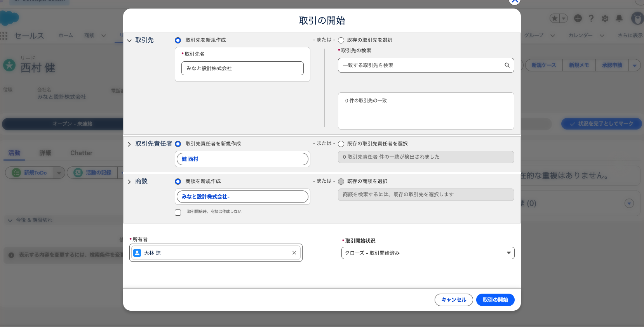Expand the 今後 & 期限切れ section
This screenshot has width=644, height=327.
point(10,220)
